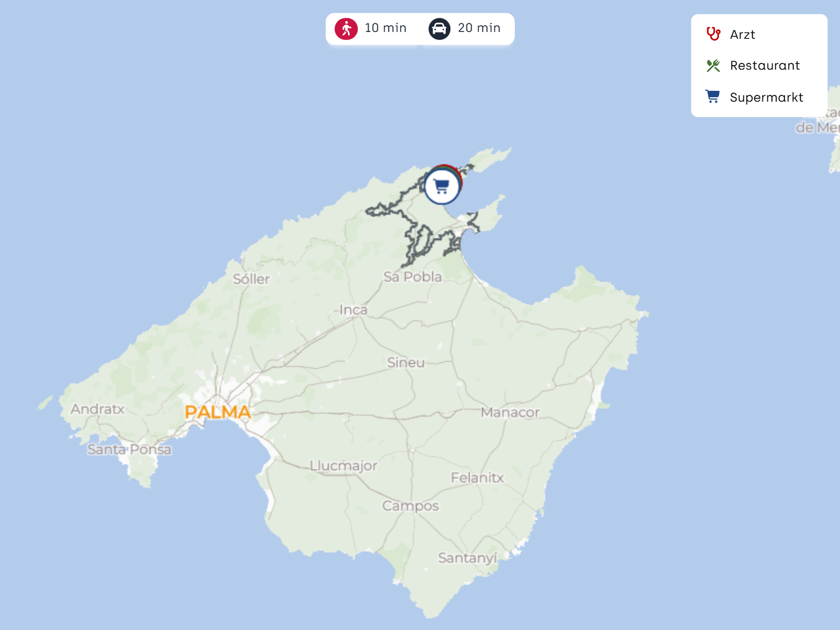Select the walking pedestrian icon
Image resolution: width=840 pixels, height=630 pixels.
tap(346, 29)
